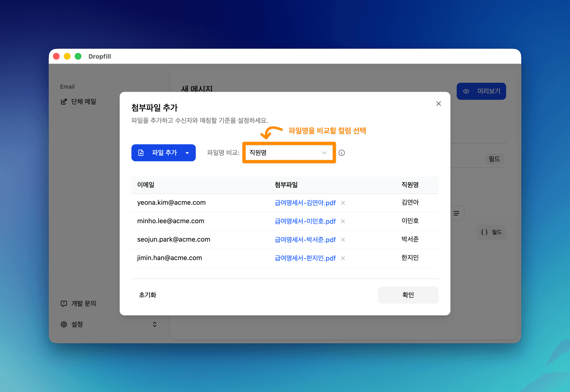Open settings via the gear icon
This screenshot has width=570, height=392.
pos(64,324)
